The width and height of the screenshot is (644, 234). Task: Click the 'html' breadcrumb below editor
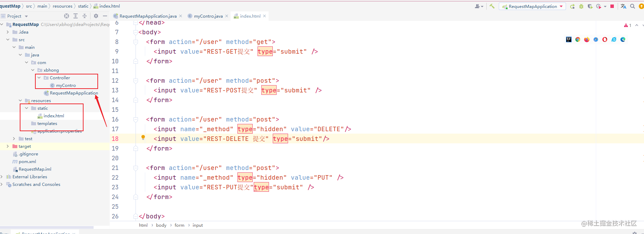click(x=143, y=225)
